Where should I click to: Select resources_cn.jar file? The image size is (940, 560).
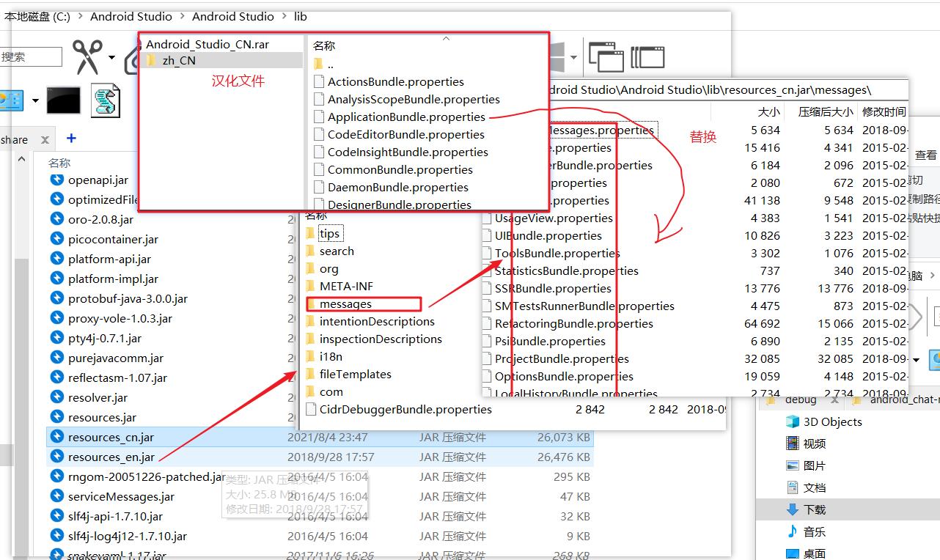320,437
